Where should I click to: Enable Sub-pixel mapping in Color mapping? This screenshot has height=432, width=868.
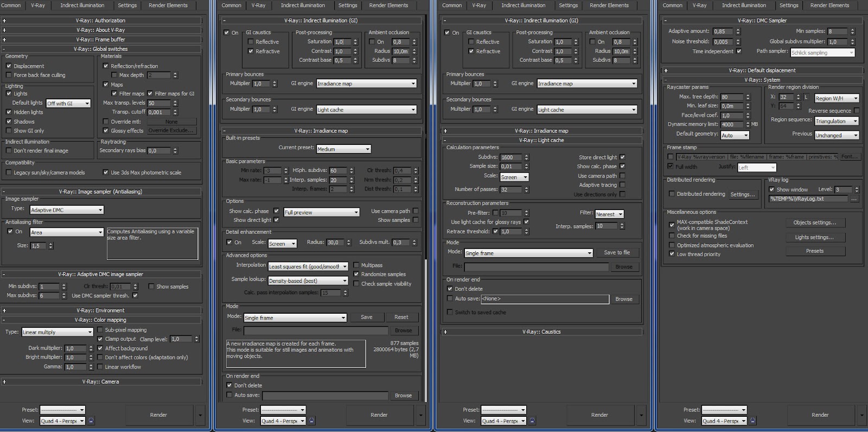(100, 329)
